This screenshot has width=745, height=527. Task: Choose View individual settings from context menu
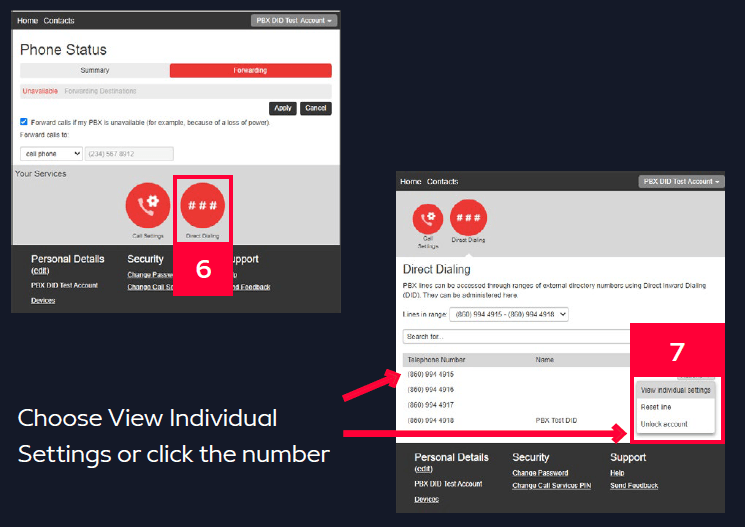pyautogui.click(x=675, y=390)
